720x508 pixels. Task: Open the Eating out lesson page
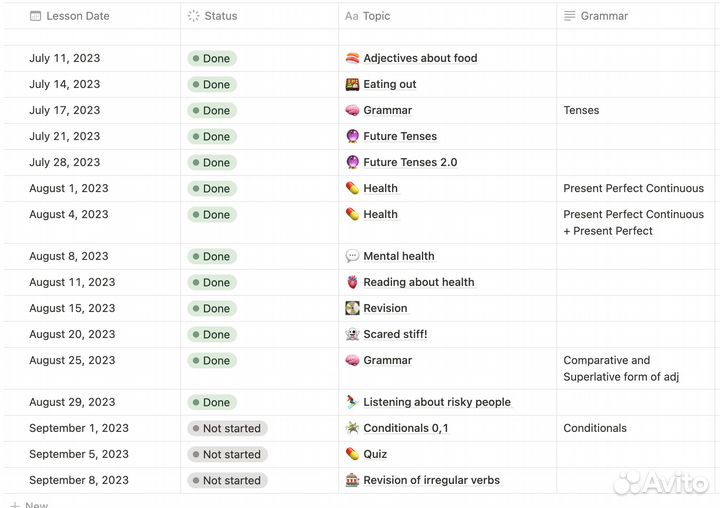click(390, 84)
